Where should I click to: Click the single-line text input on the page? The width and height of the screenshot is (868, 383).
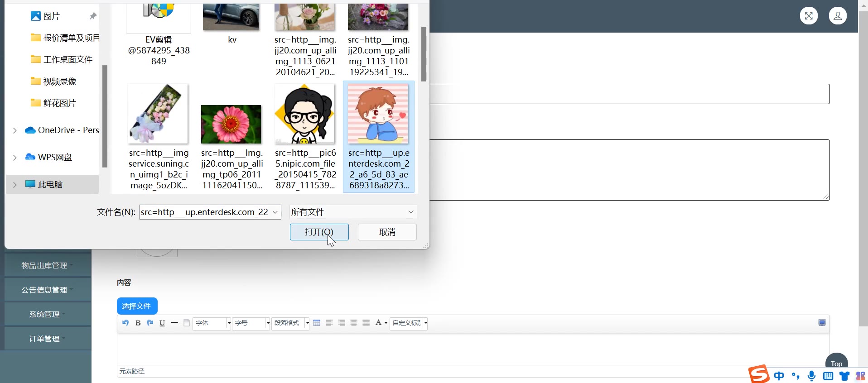point(630,94)
